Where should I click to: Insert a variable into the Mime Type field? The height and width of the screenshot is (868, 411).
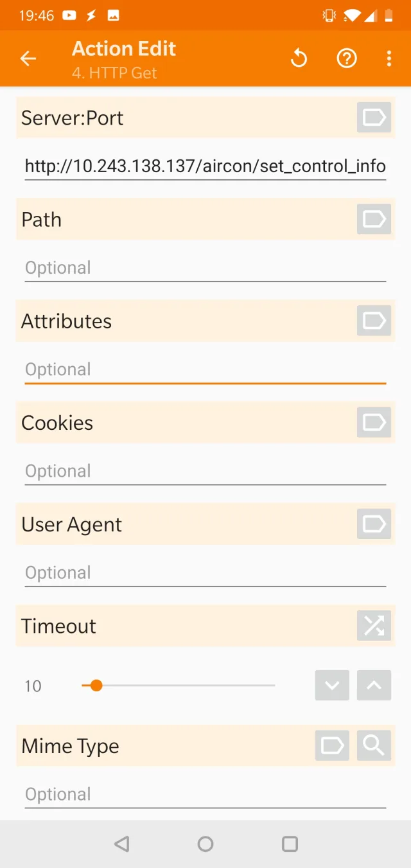point(331,745)
